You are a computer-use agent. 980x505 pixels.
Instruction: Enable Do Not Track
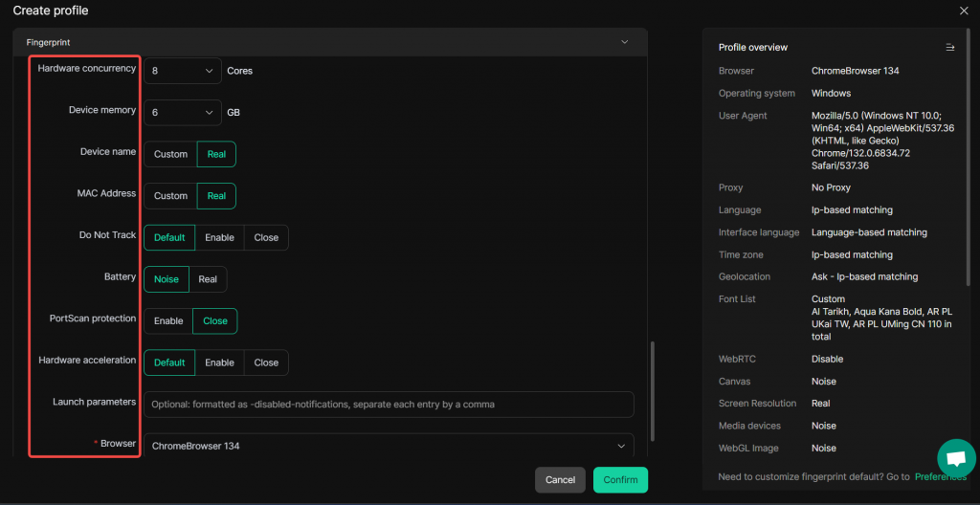tap(219, 237)
